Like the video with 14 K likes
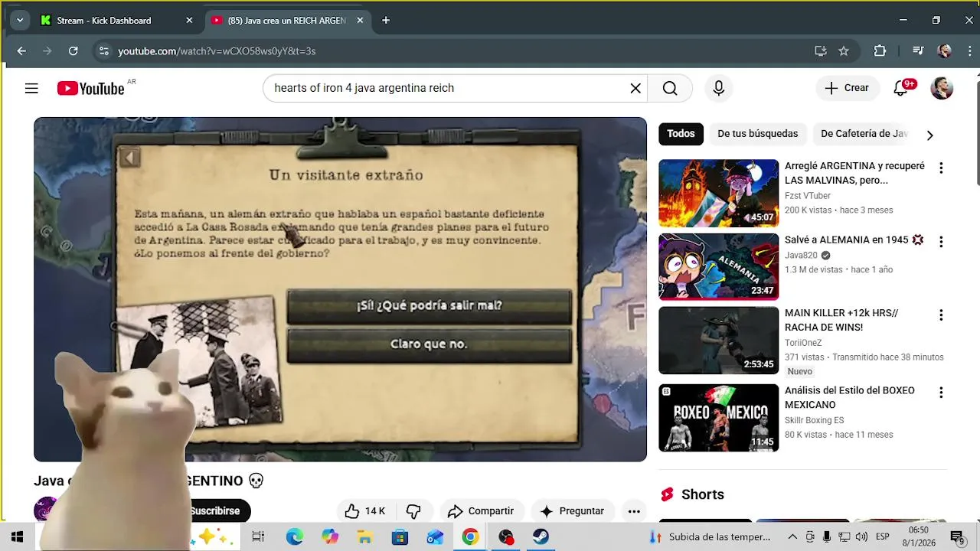 pos(364,511)
